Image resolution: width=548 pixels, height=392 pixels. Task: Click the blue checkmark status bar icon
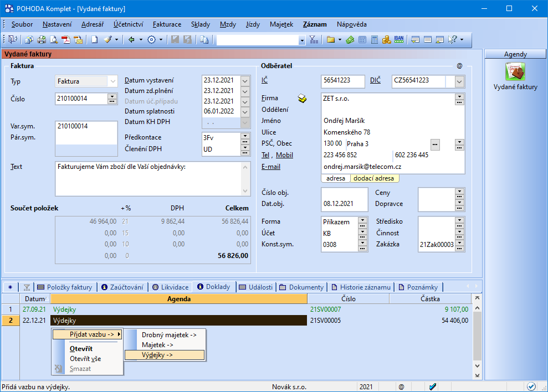click(432, 387)
